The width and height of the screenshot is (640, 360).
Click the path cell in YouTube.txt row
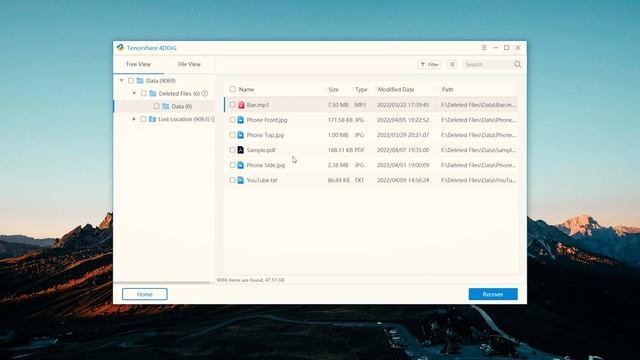point(478,180)
